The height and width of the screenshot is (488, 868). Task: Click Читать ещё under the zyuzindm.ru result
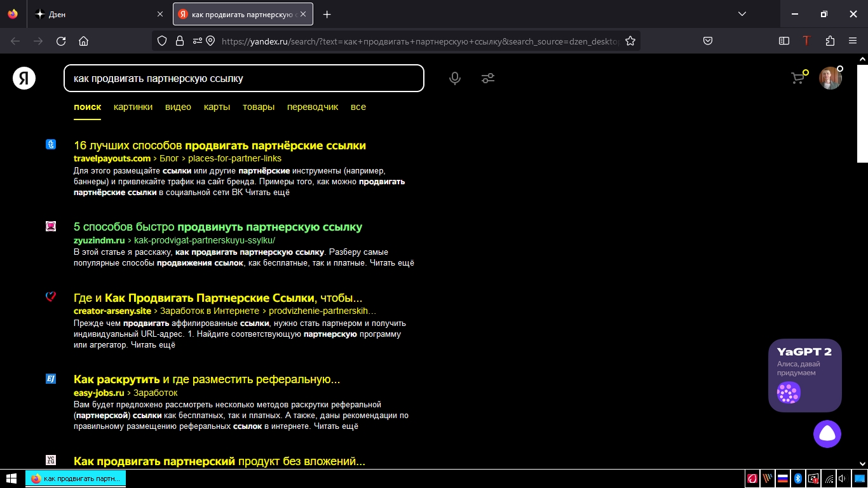point(393,262)
